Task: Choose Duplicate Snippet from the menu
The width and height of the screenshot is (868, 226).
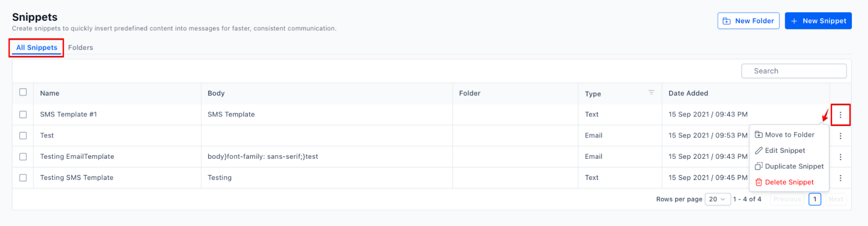Action: [794, 166]
